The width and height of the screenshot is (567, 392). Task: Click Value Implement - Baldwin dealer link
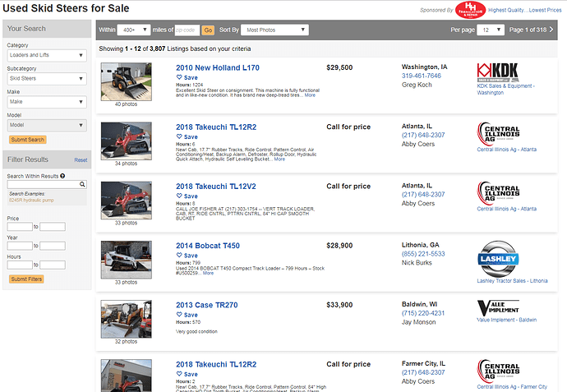pyautogui.click(x=507, y=320)
